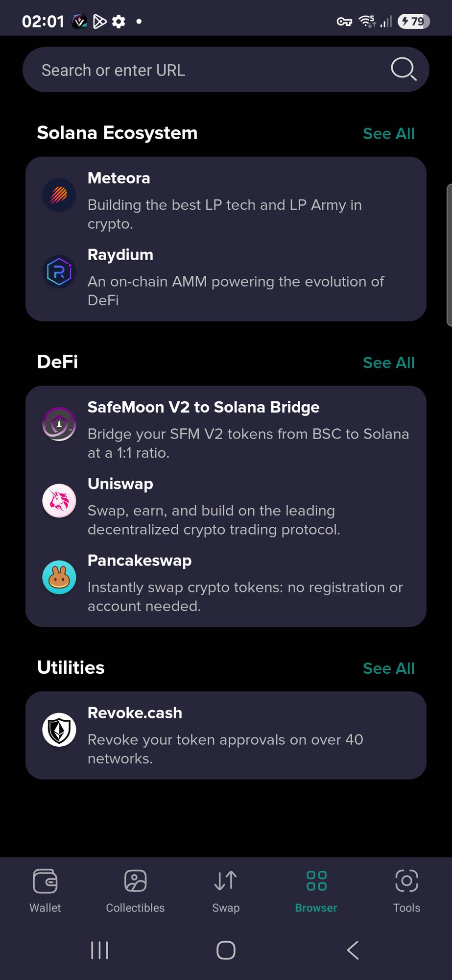Click the page scrollbar handle
Viewport: 452px width, 980px height.
pos(449,255)
